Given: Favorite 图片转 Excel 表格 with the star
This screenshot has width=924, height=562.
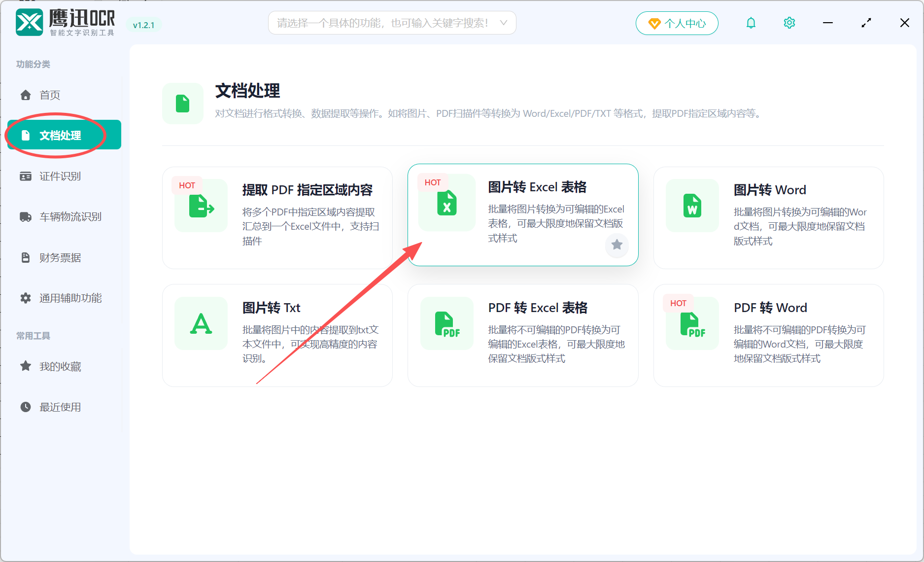Looking at the screenshot, I should [617, 245].
